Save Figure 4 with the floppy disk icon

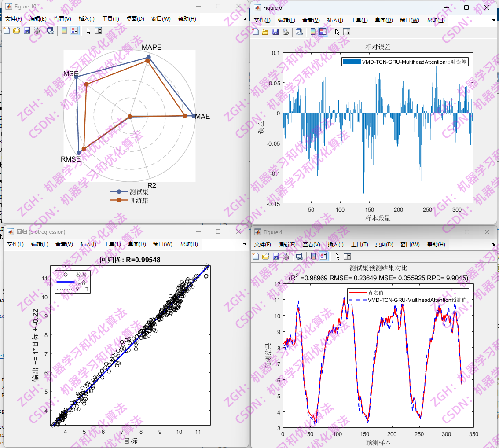(x=276, y=256)
